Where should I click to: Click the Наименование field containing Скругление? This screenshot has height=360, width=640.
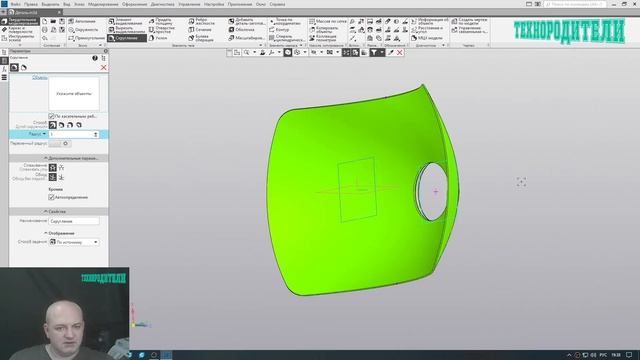coord(74,221)
